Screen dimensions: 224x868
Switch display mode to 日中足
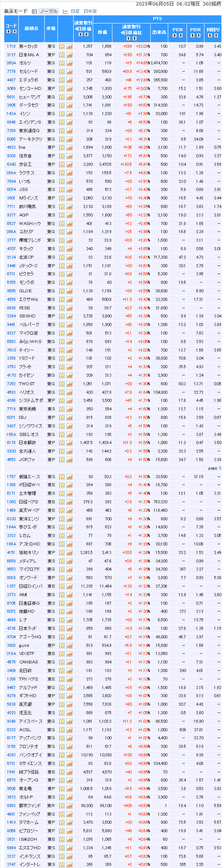(x=90, y=12)
